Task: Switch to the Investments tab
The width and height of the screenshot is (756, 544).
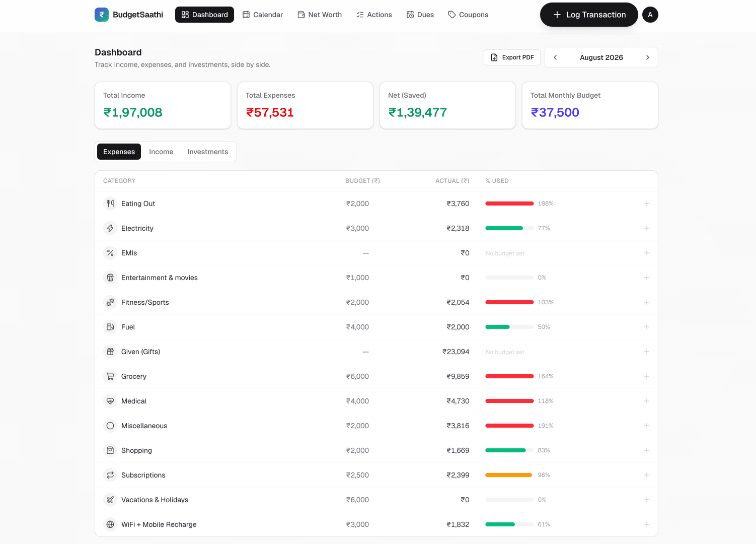Action: tap(208, 152)
